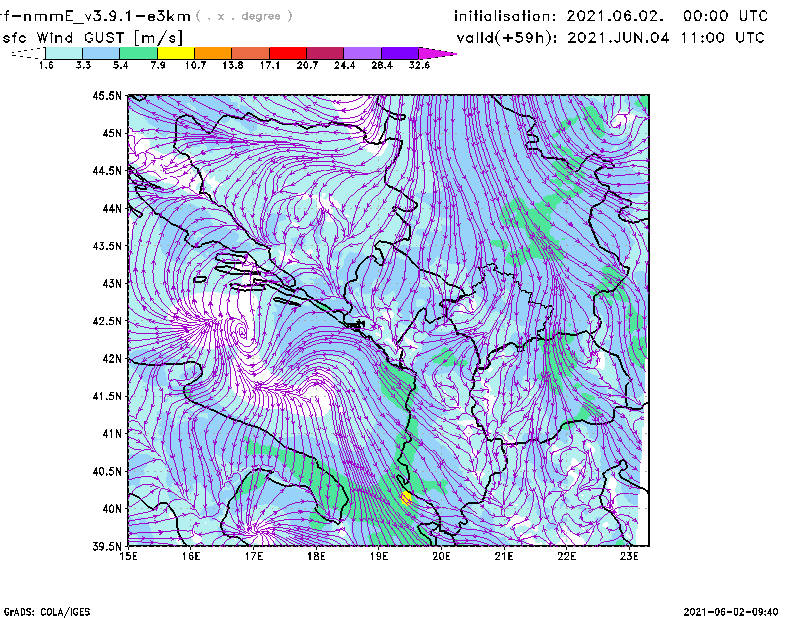Image resolution: width=800 pixels, height=618 pixels.
Task: Click the '40N' latitude axis label
Action: (112, 509)
